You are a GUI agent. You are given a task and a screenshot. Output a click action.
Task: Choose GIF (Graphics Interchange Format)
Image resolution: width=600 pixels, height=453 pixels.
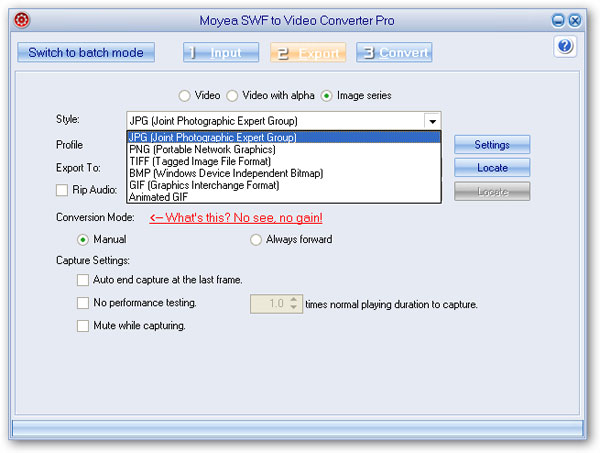284,185
